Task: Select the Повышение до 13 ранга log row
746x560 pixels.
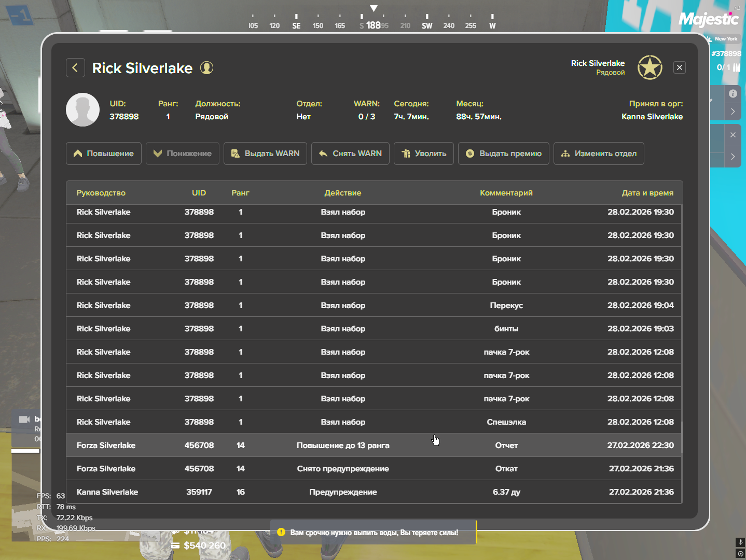Action: pyautogui.click(x=342, y=445)
